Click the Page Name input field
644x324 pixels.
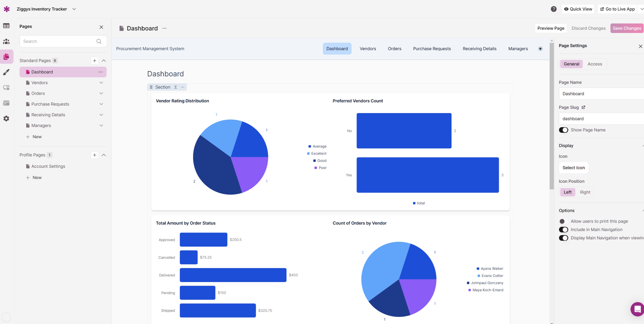tap(601, 94)
